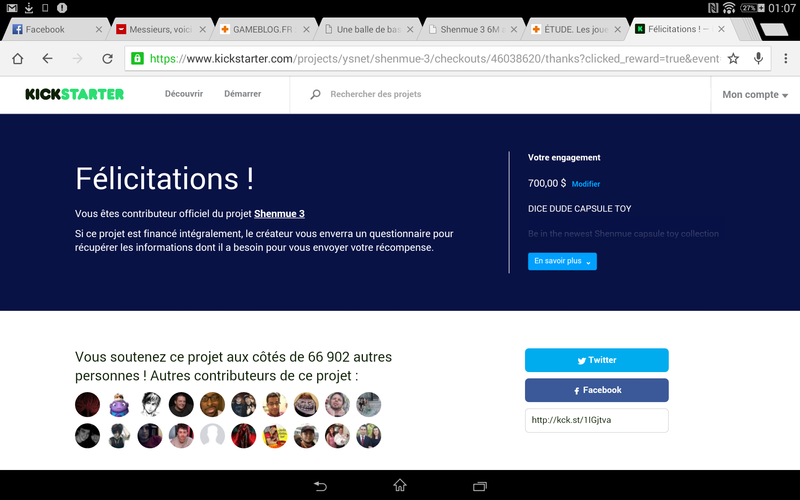This screenshot has width=800, height=500.
Task: Open the purple cartoon alien backer avatar
Action: point(119,405)
